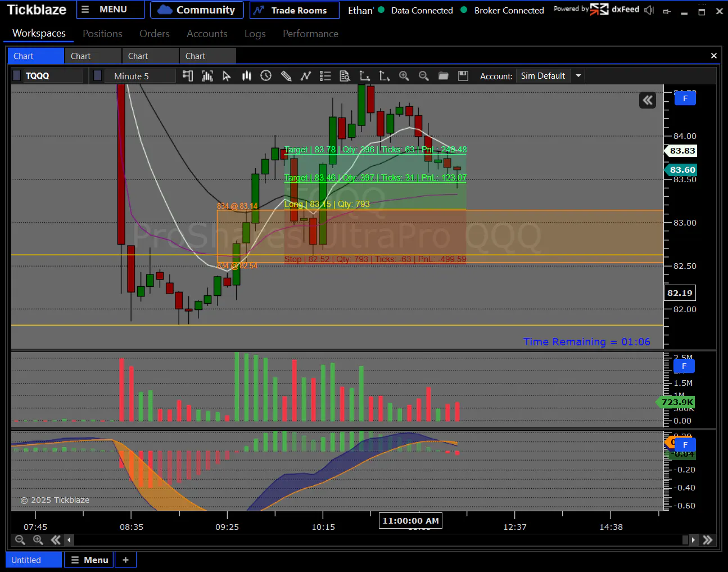This screenshot has height=572, width=728.
Task: Open the indicators icon in the toolbar
Action: click(306, 76)
